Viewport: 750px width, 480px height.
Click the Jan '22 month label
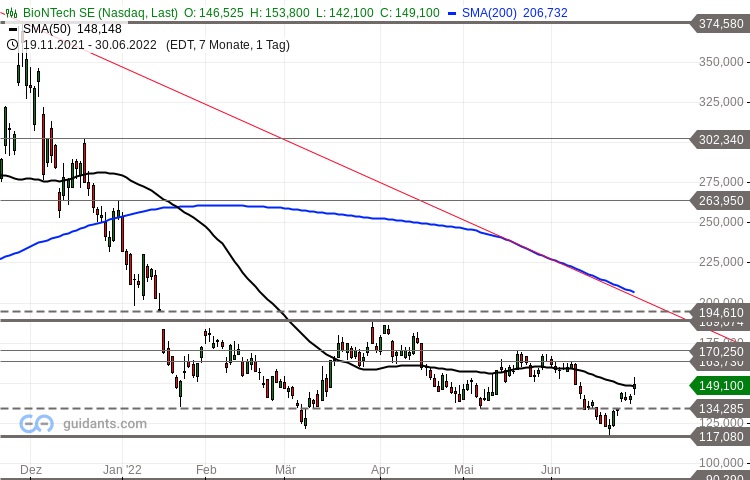122,470
